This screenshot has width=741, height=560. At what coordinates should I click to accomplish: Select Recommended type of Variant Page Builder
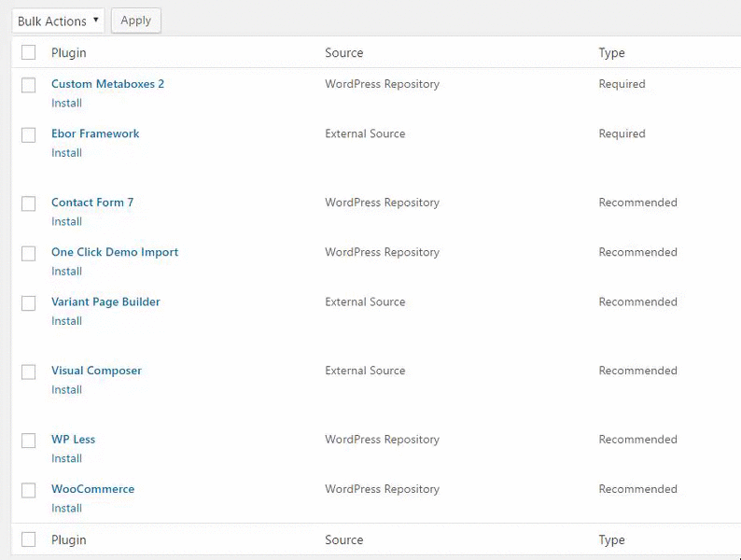pyautogui.click(x=638, y=302)
